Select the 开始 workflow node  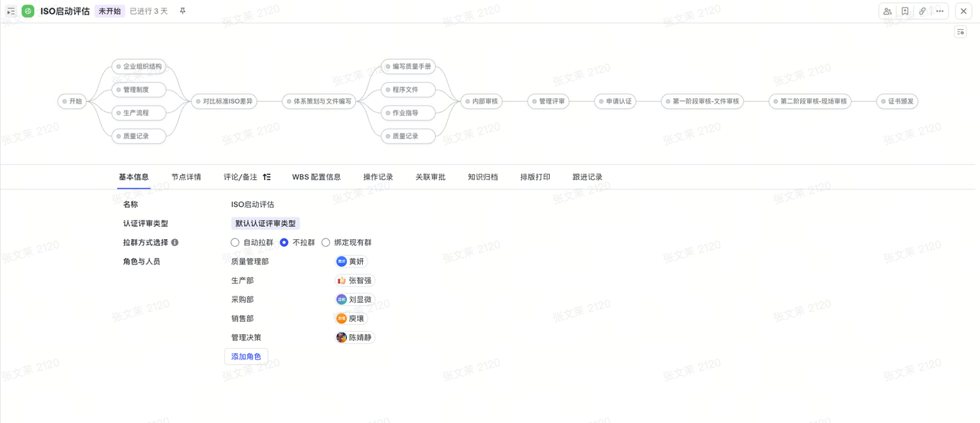73,101
